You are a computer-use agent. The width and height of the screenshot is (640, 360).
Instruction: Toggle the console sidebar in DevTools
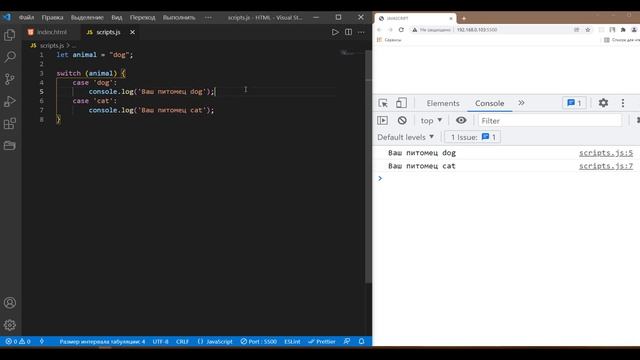[x=382, y=120]
